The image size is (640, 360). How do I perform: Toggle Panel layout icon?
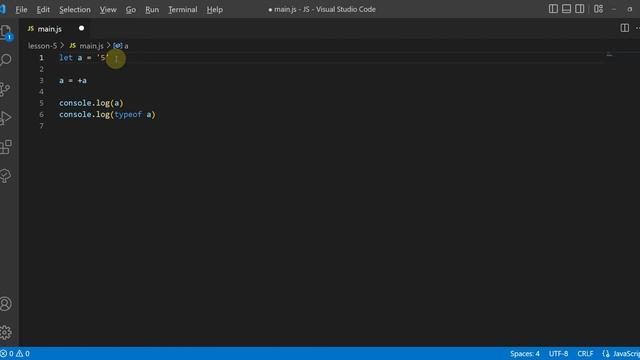(x=566, y=9)
